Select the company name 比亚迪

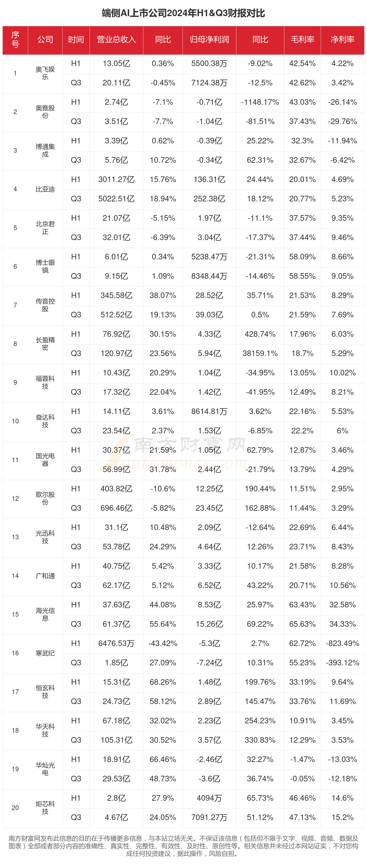[45, 189]
